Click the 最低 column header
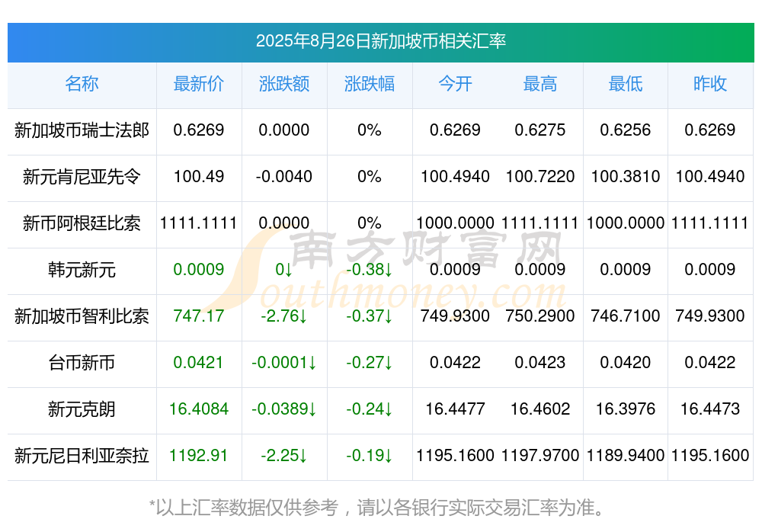The image size is (762, 532). coord(626,84)
